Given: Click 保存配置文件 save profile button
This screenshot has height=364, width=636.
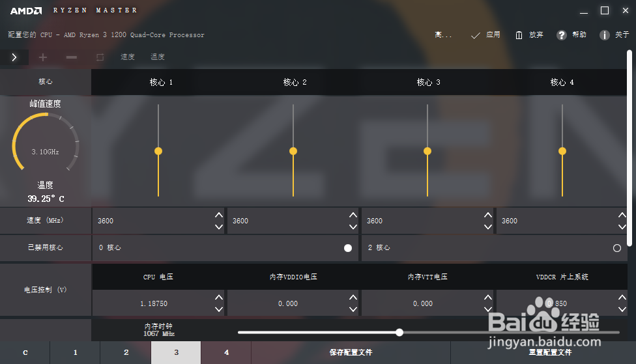Looking at the screenshot, I should pos(351,353).
